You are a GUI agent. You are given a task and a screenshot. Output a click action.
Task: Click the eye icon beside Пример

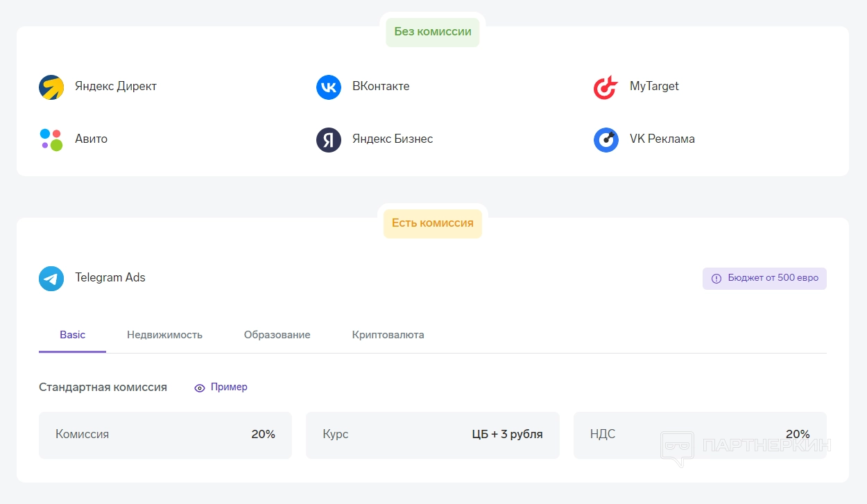click(x=200, y=388)
